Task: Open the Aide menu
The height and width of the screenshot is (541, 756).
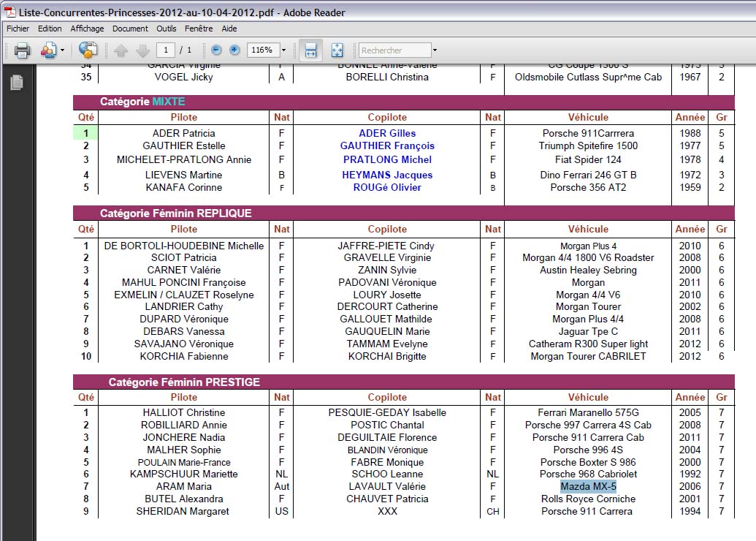Action: click(229, 29)
